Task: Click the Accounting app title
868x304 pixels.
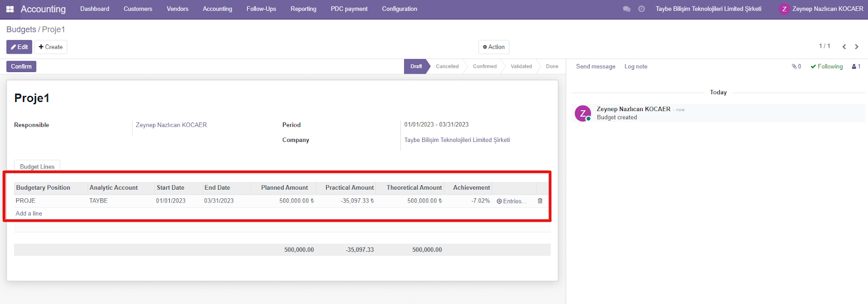Action: tap(43, 9)
